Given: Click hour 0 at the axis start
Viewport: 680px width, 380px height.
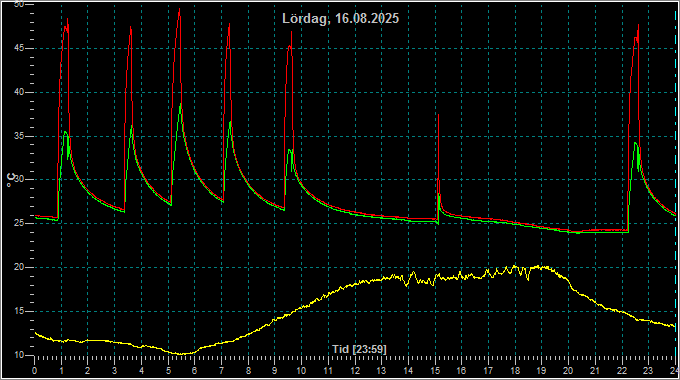Looking at the screenshot, I should point(35,371).
